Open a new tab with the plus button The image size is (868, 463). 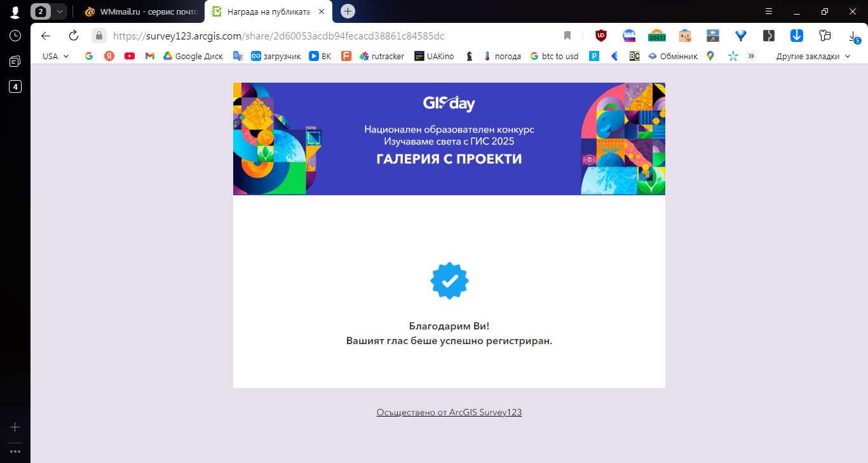click(348, 11)
